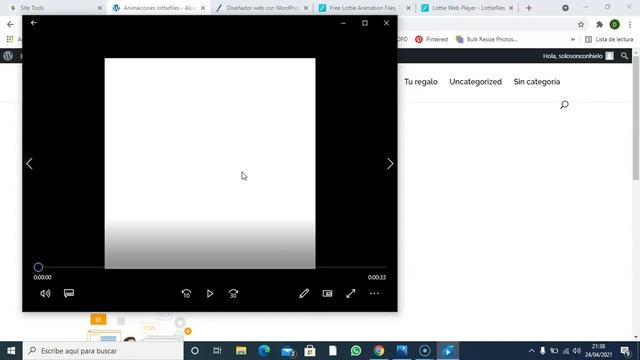Image resolution: width=640 pixels, height=360 pixels.
Task: Open Mail app from taskbar
Action: 287,351
